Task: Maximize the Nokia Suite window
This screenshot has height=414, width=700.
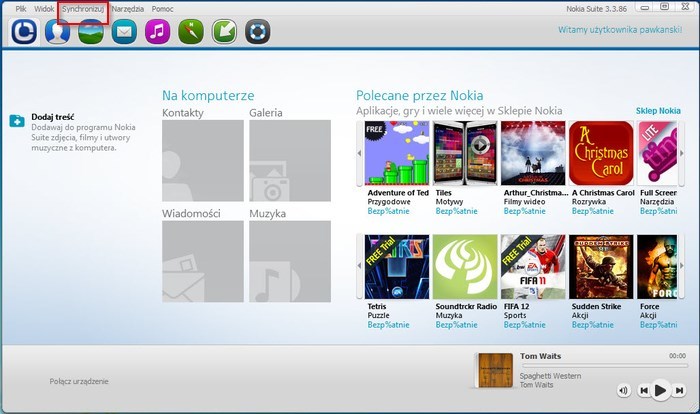Action: click(x=664, y=7)
